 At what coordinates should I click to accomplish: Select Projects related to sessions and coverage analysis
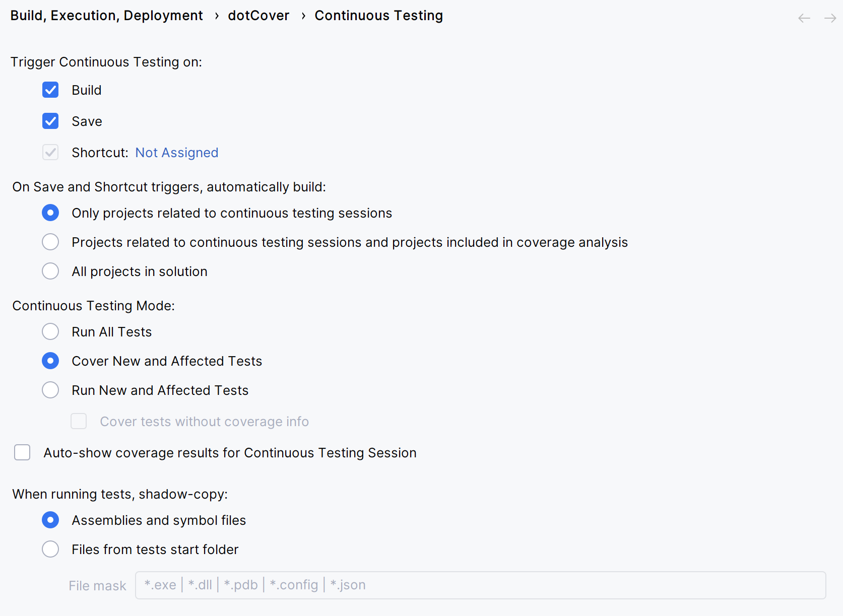50,242
